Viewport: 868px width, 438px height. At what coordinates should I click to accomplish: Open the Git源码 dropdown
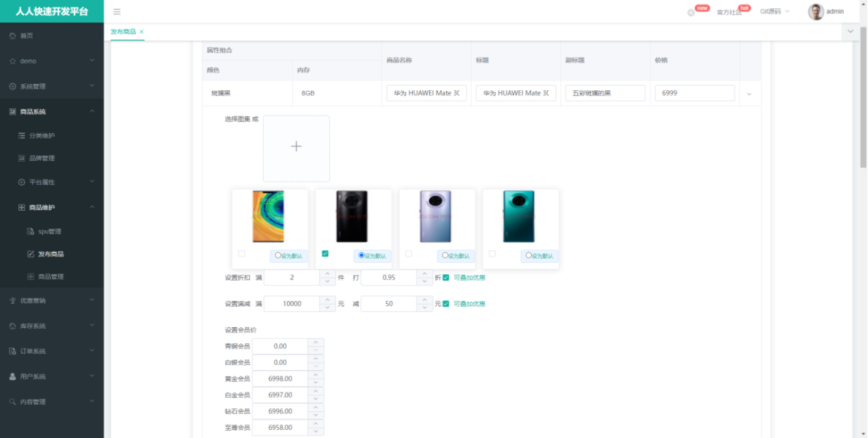tap(774, 12)
